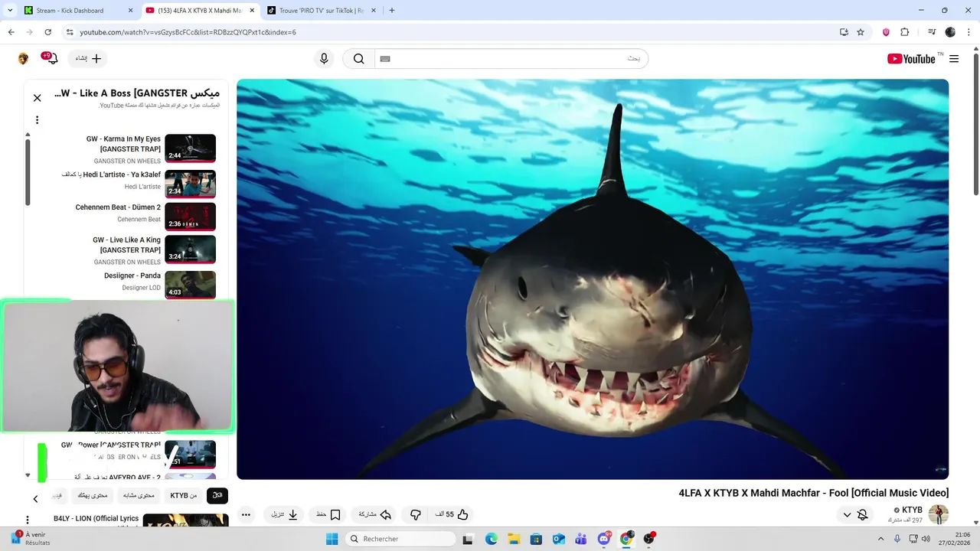The image size is (980, 551).
Task: Reload the current page
Action: (x=47, y=32)
